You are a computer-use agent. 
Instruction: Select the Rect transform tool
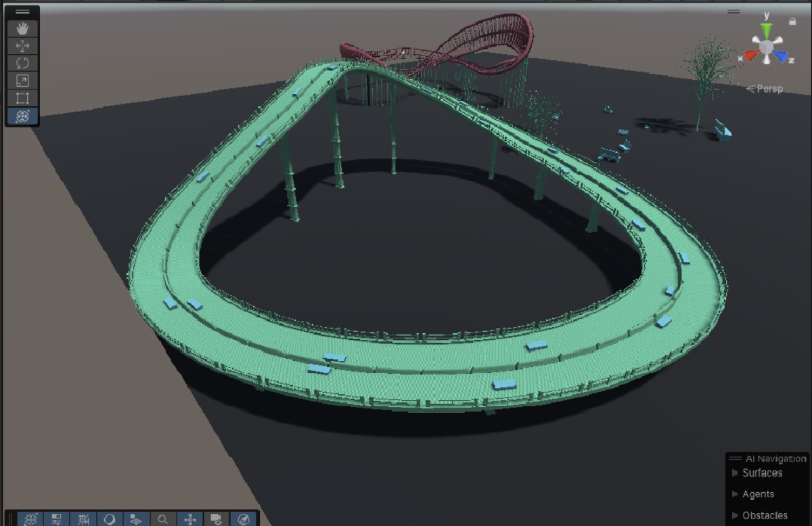[x=22, y=99]
